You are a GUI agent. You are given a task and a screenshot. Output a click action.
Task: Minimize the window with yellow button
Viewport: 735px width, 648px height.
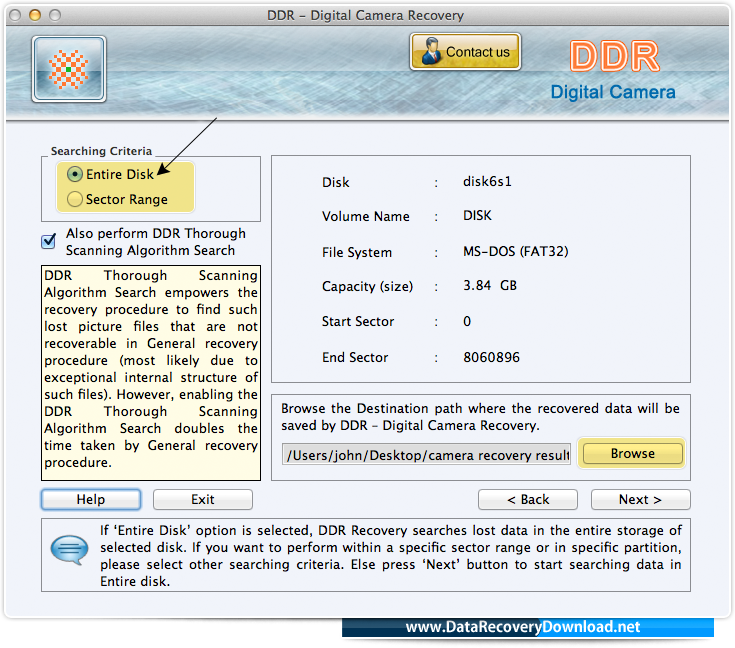(35, 15)
